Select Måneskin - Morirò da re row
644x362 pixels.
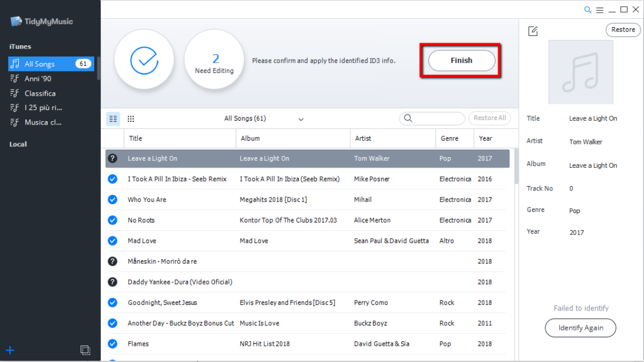point(306,261)
